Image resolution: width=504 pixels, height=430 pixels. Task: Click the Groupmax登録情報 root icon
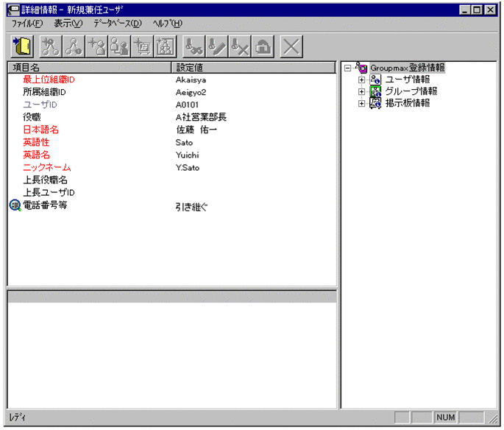pyautogui.click(x=361, y=68)
